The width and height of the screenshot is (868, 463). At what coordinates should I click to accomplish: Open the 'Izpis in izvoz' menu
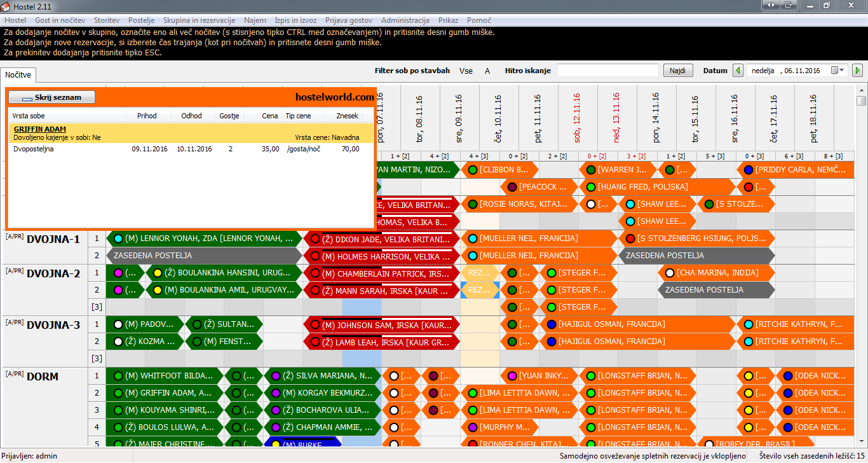coord(295,20)
